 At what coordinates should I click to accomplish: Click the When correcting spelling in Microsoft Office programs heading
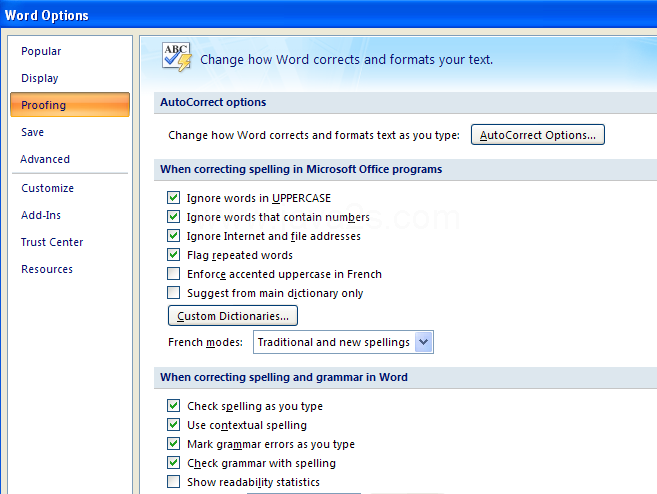coord(301,169)
